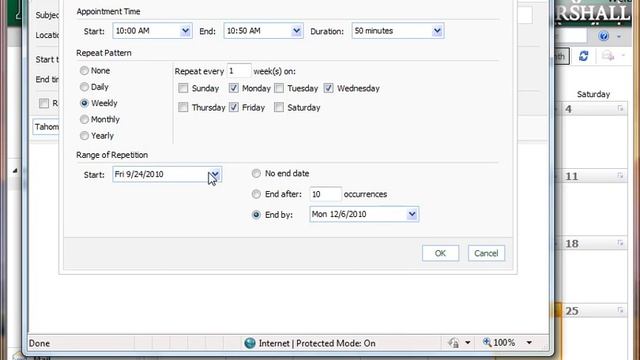Click the Protected Mode: On status text
Viewport: 640px width, 360px height.
[336, 344]
